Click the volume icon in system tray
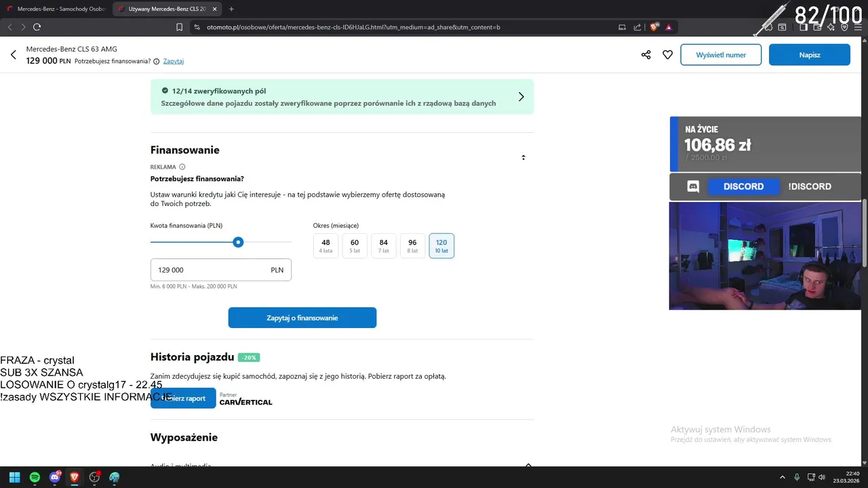The height and width of the screenshot is (488, 868). [822, 477]
